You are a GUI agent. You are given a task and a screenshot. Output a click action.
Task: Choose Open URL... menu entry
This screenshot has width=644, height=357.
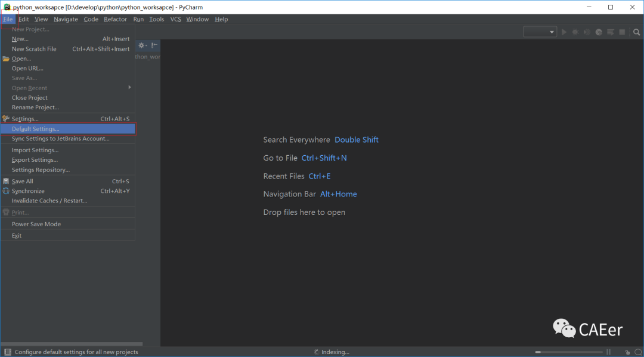68,68
